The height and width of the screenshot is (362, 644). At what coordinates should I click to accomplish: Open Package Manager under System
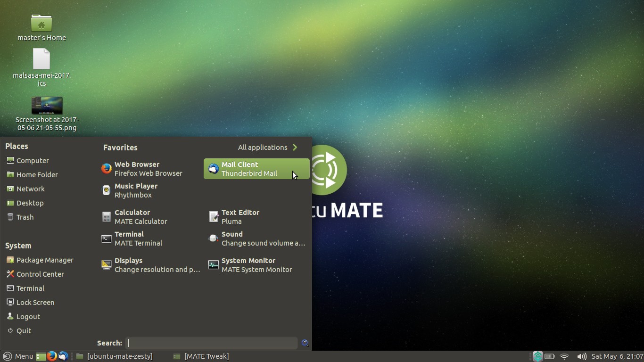pyautogui.click(x=40, y=260)
